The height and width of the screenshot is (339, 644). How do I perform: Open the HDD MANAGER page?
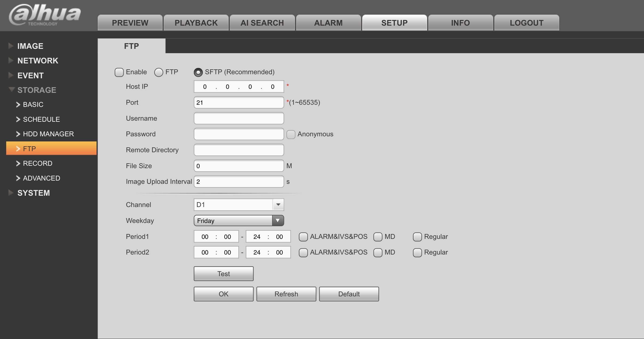(x=48, y=134)
